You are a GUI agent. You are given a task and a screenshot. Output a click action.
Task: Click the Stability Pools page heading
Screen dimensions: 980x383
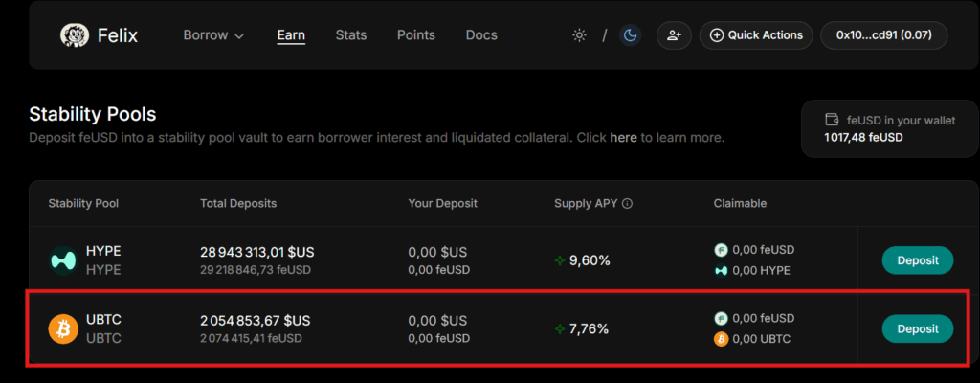(x=93, y=114)
